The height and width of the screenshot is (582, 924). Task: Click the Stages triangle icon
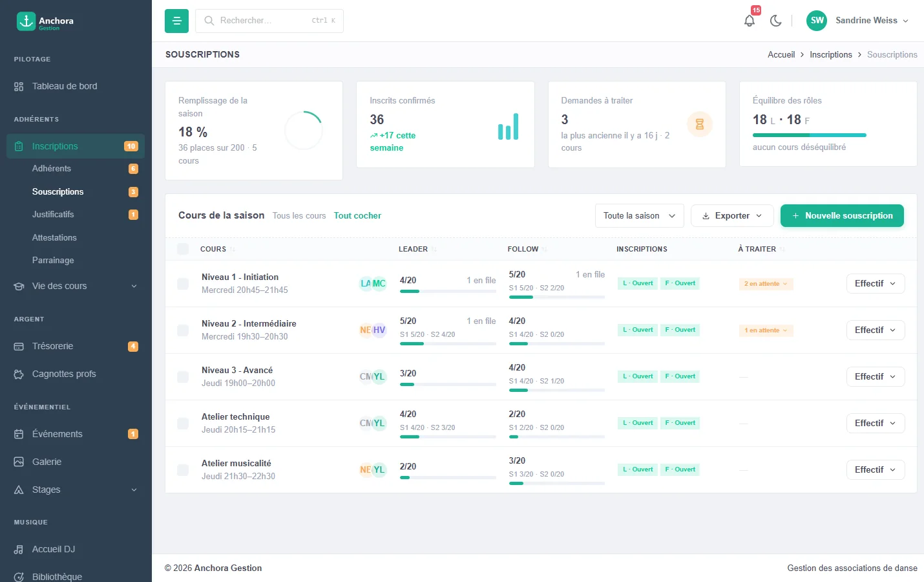pos(19,490)
